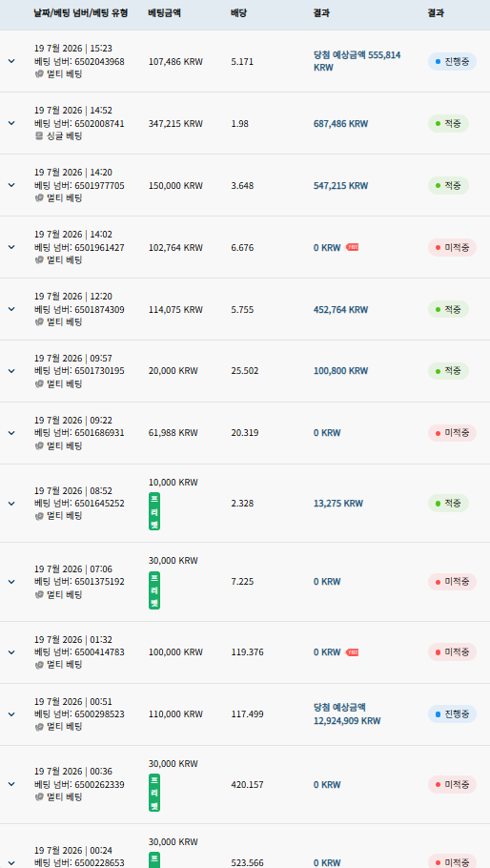
Task: Expand bet 6502008741 single bet details
Action: pos(11,123)
